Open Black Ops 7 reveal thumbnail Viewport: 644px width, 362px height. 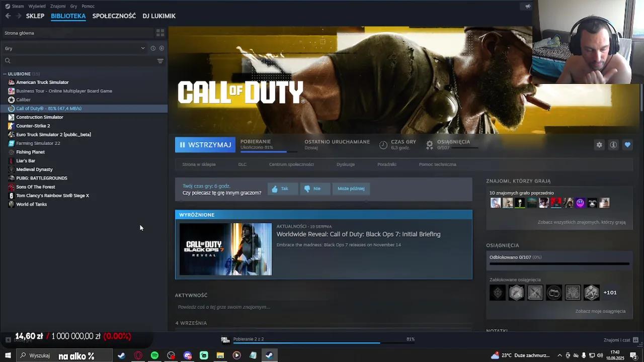coord(225,249)
